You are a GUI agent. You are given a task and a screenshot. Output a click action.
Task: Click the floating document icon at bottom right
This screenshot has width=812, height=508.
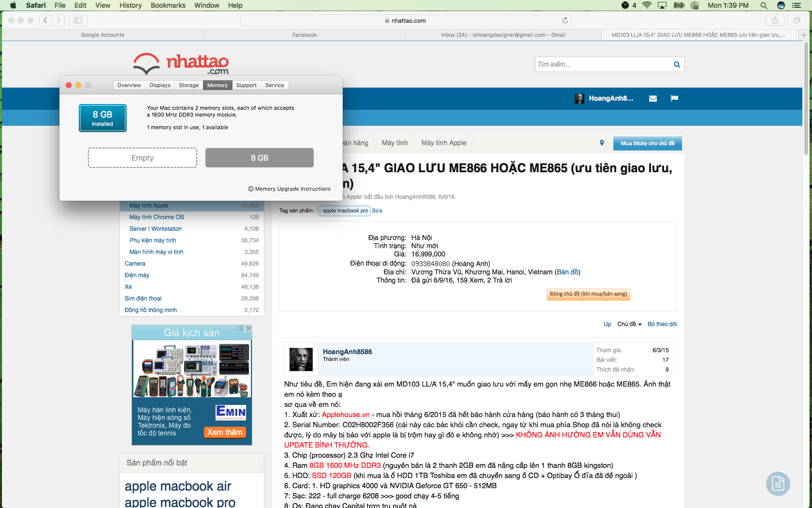tap(778, 483)
